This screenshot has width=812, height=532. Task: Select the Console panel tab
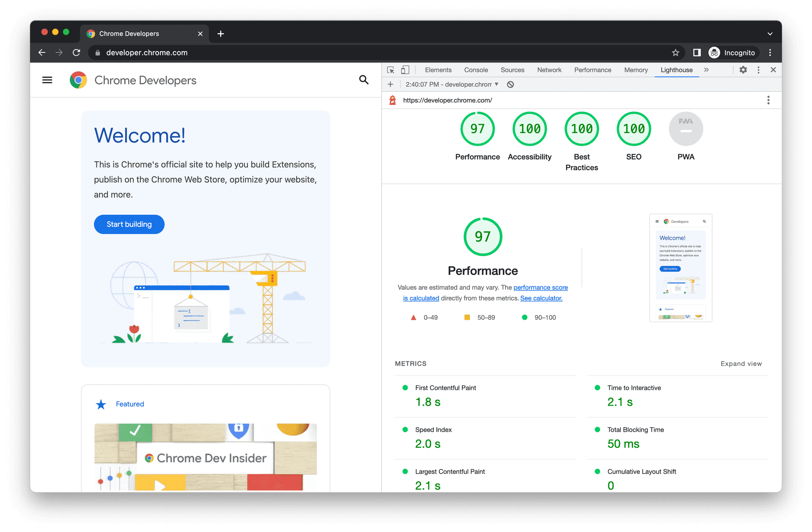click(475, 69)
